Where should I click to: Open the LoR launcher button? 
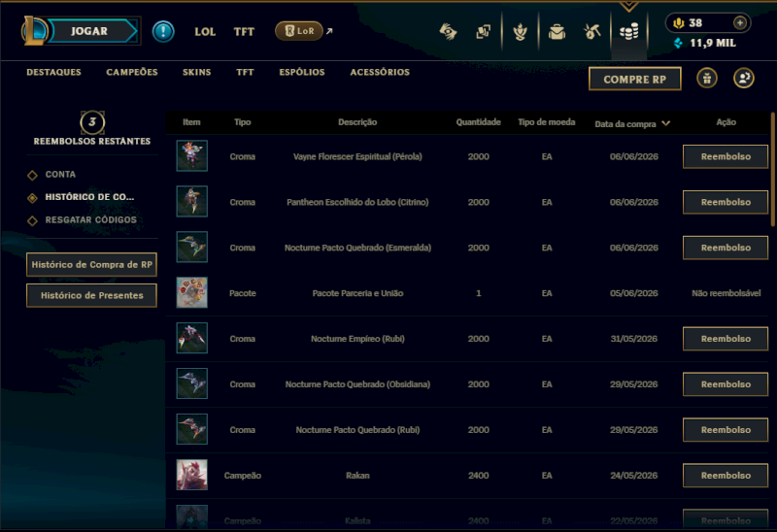(299, 31)
